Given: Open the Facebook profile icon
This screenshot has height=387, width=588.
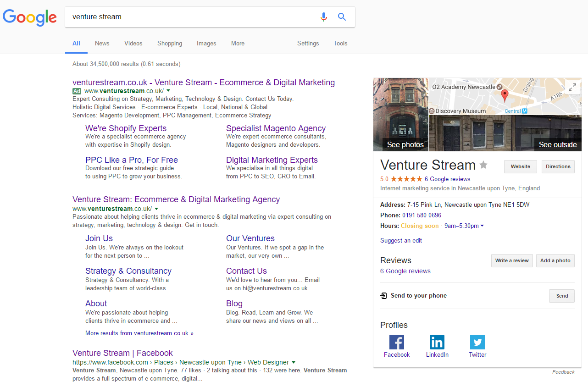Looking at the screenshot, I should pos(397,342).
